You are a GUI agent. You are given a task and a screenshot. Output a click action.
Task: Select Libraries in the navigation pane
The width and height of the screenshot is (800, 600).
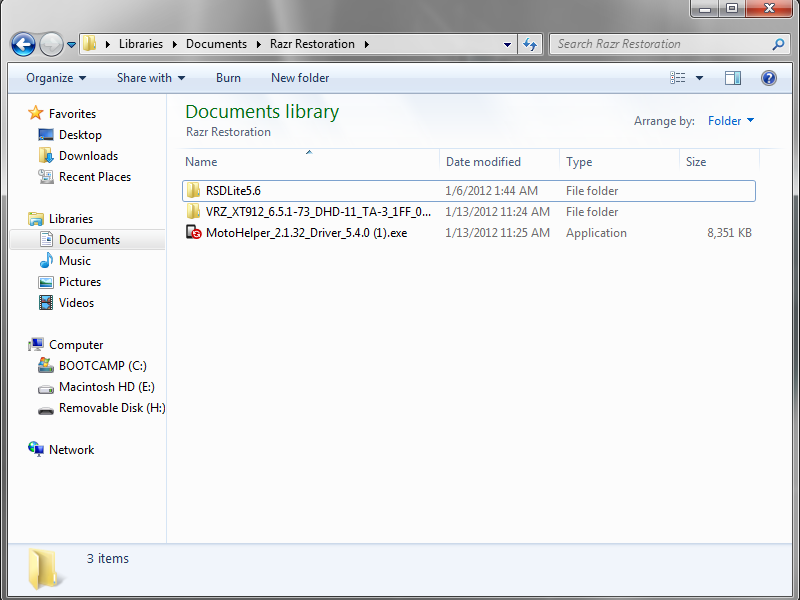click(71, 219)
